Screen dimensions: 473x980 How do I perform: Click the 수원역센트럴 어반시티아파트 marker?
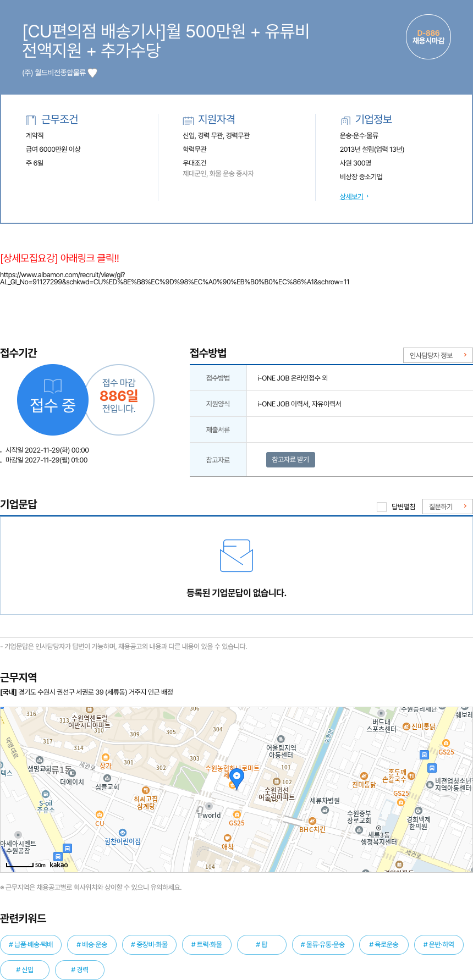[90, 710]
